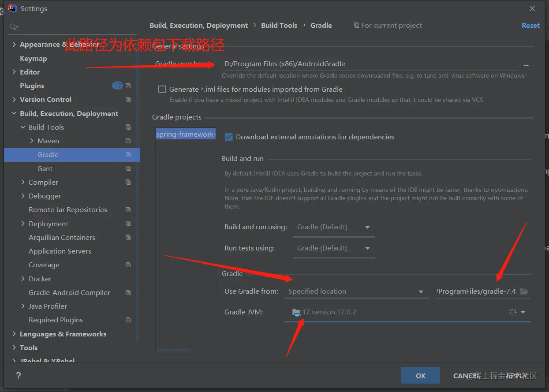The height and width of the screenshot is (392, 549).
Task: Expand the Java Profiler node
Action: [x=23, y=306]
